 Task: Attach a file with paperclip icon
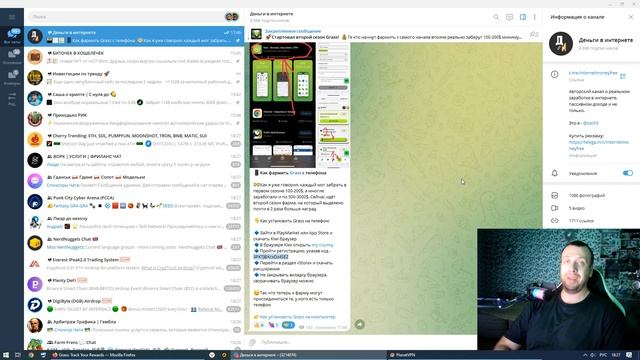point(253,342)
